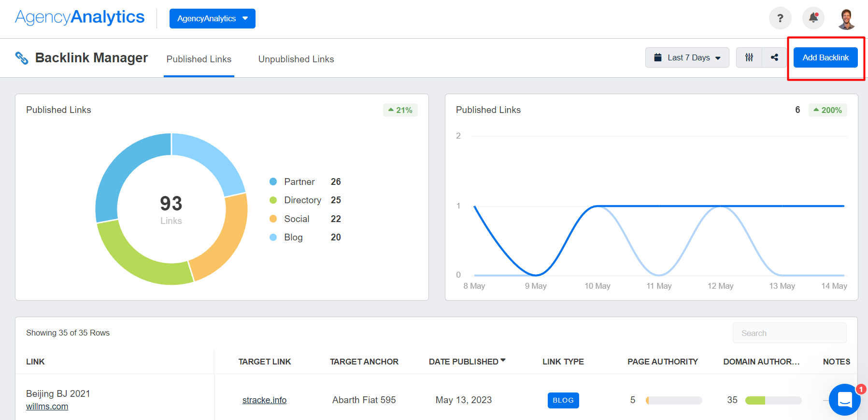Click the Backlink Manager chain icon
Viewport: 868px width, 420px height.
[22, 58]
